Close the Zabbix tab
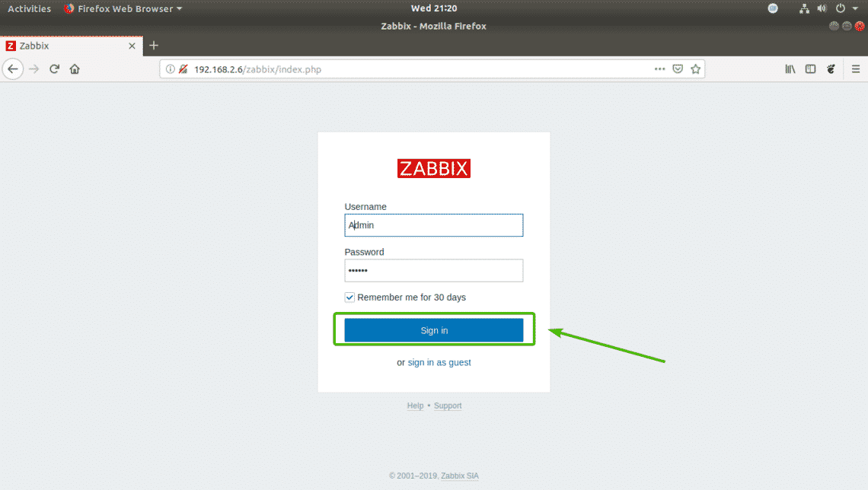 (x=132, y=46)
